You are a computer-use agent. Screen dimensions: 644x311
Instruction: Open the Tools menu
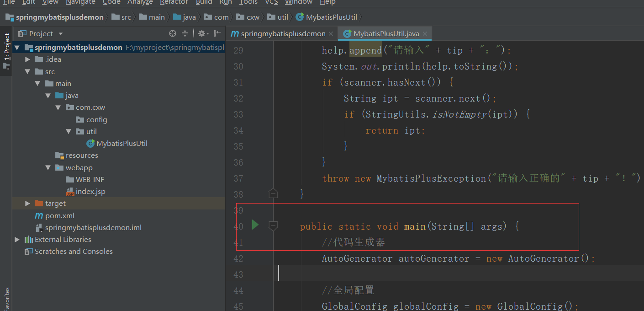coord(248,2)
